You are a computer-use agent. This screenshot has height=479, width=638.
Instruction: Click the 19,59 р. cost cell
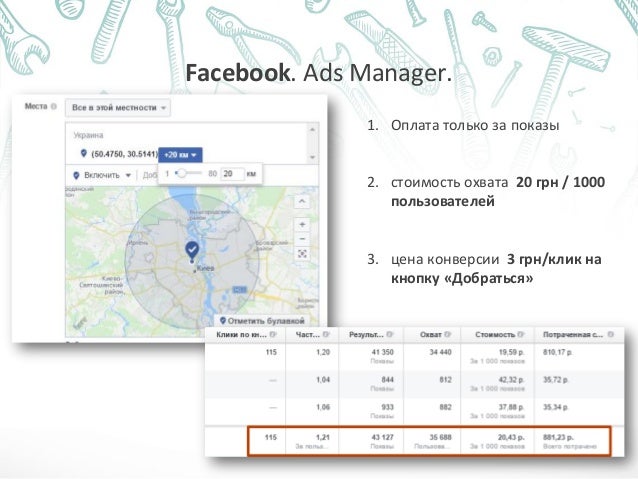(x=497, y=357)
